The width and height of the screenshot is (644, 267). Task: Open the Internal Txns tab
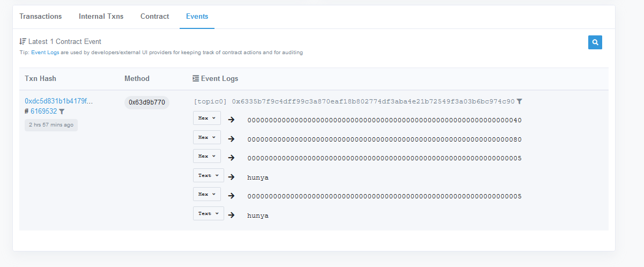[x=101, y=17]
